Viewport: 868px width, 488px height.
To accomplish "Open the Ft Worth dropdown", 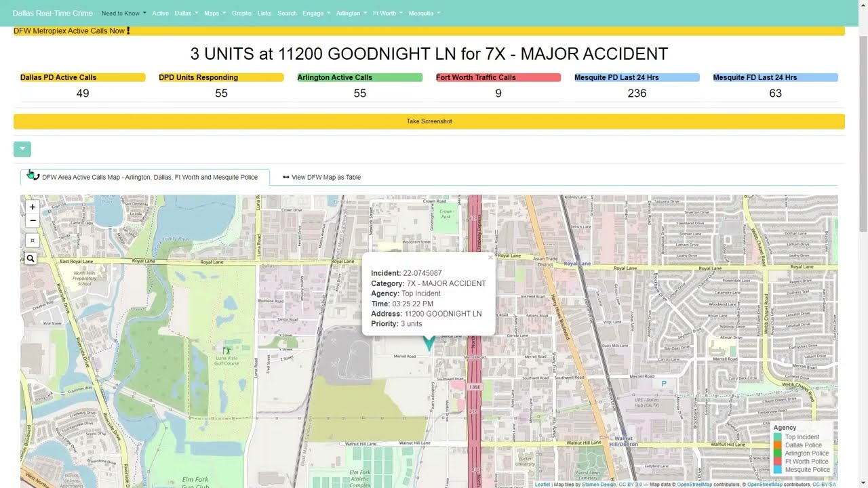I will [x=388, y=13].
